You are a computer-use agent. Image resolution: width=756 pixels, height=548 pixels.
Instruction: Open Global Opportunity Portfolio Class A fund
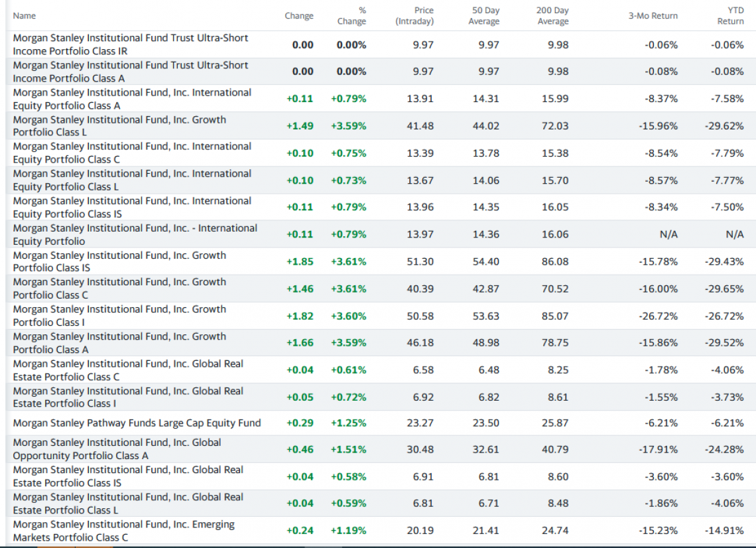tap(117, 449)
